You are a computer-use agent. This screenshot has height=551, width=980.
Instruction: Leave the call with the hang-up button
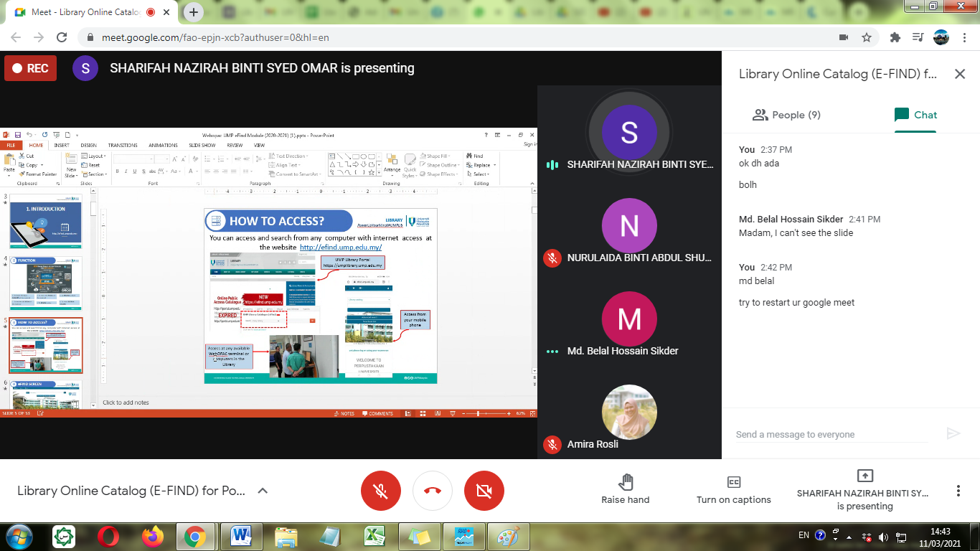433,491
